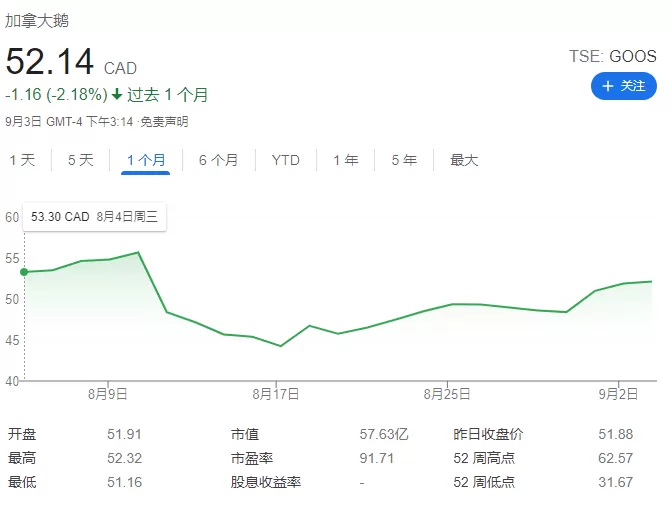Screen dimensions: 672x509
Task: Click the 最低 value 51.16
Action: tap(124, 482)
